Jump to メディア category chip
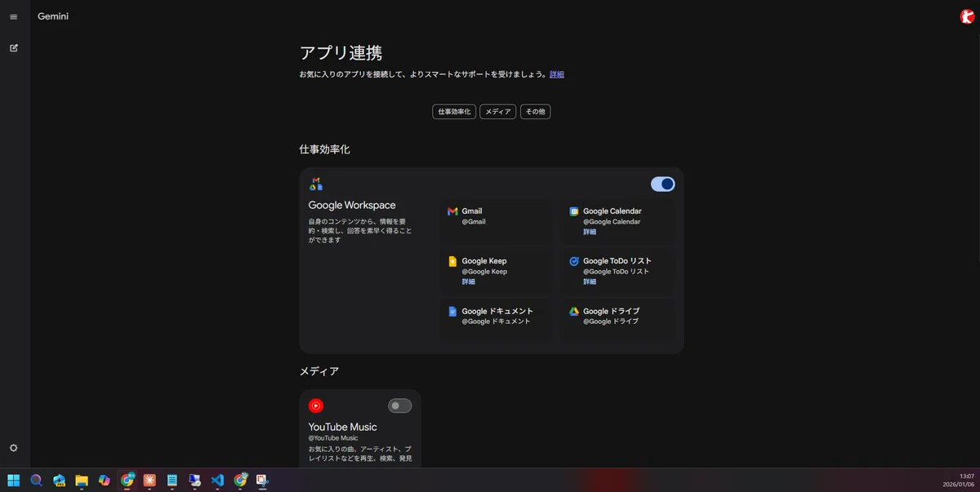 click(x=498, y=112)
